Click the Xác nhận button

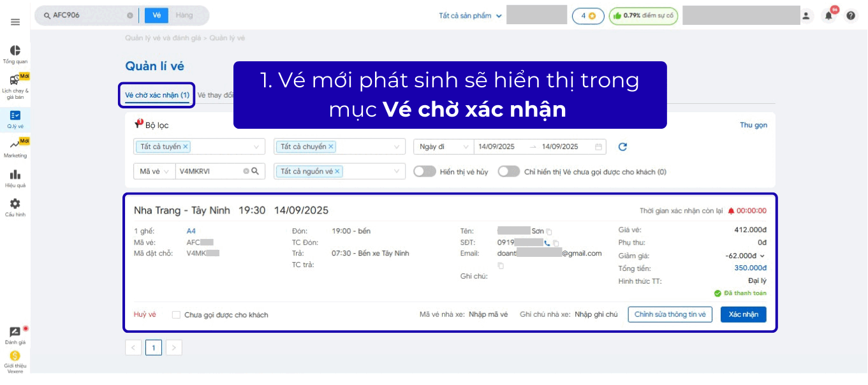coord(743,314)
